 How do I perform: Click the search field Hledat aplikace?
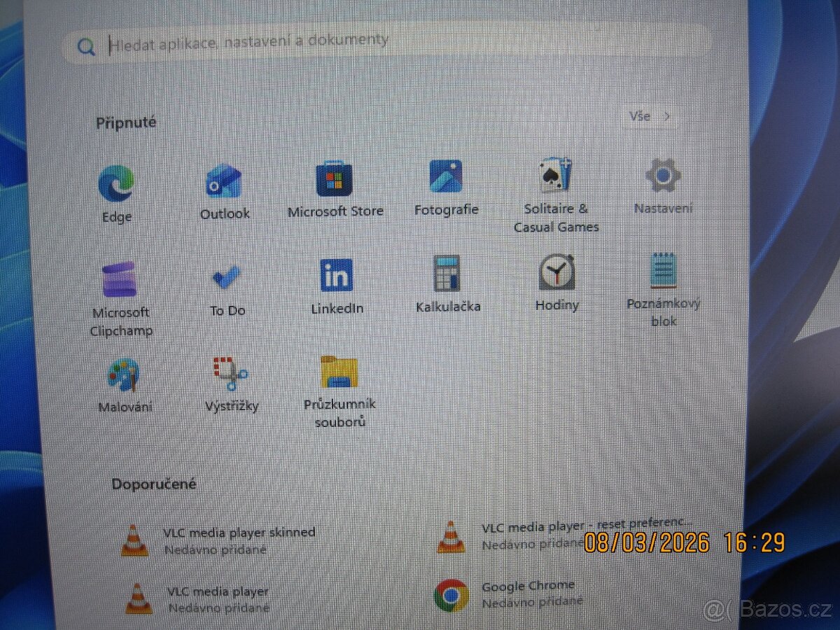coord(385,43)
